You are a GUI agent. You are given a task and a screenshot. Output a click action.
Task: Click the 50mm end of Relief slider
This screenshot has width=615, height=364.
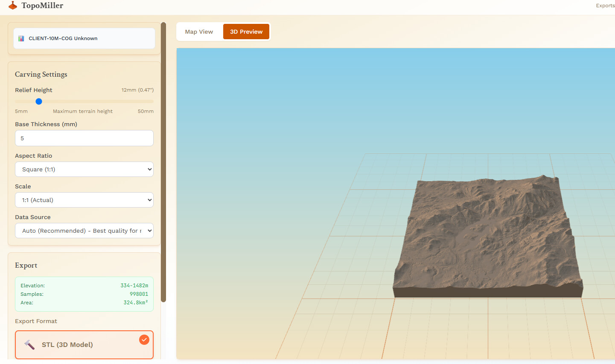[152, 101]
